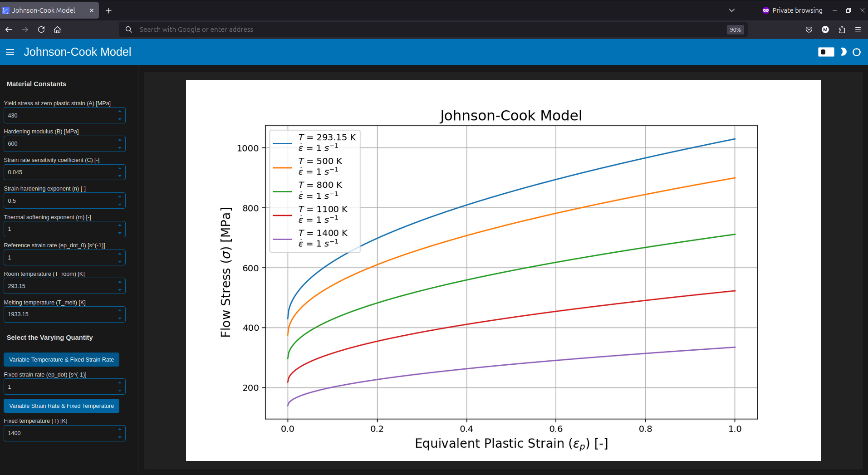Click the Save to Pocket icon
Image resolution: width=868 pixels, height=475 pixels.
tap(809, 29)
